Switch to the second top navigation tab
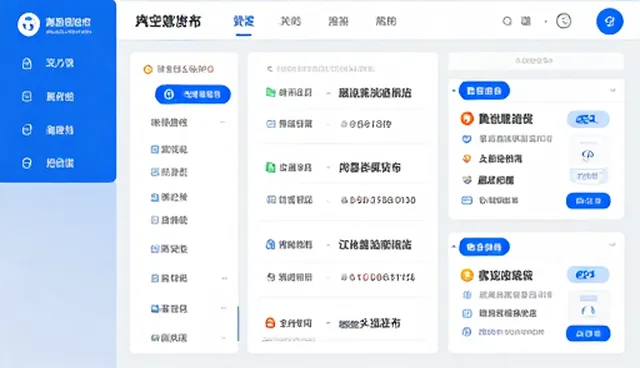The image size is (640, 368). (290, 21)
